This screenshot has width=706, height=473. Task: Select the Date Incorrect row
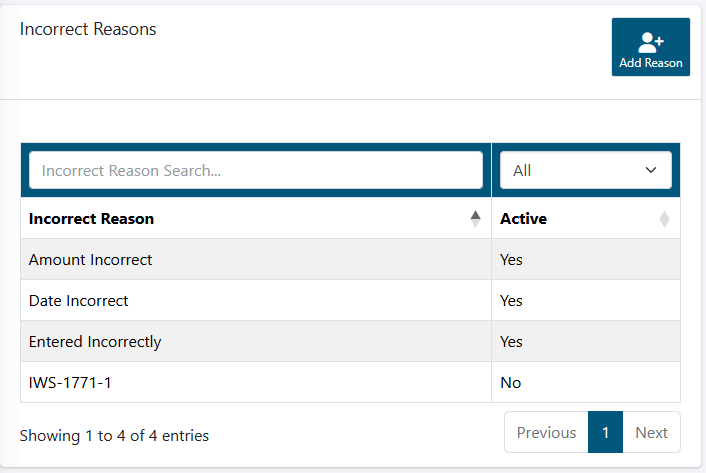(79, 301)
